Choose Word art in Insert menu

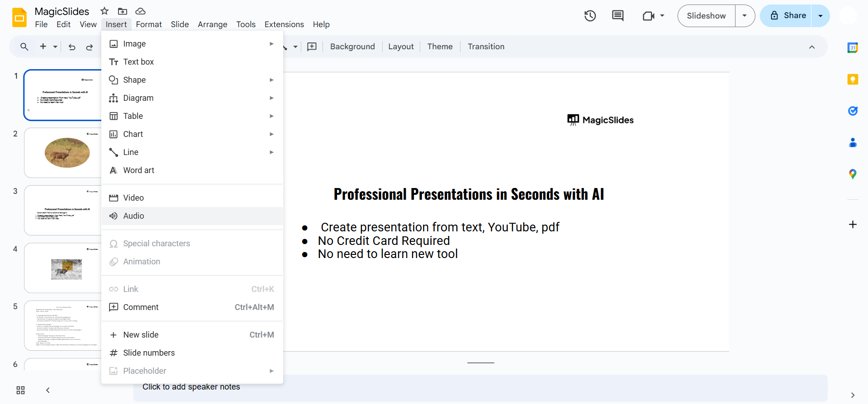[138, 170]
